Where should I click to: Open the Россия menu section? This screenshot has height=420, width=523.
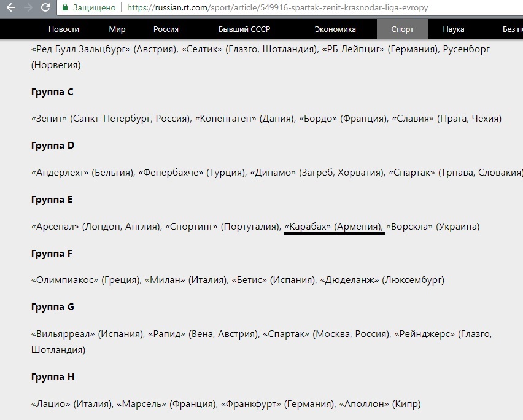(166, 29)
